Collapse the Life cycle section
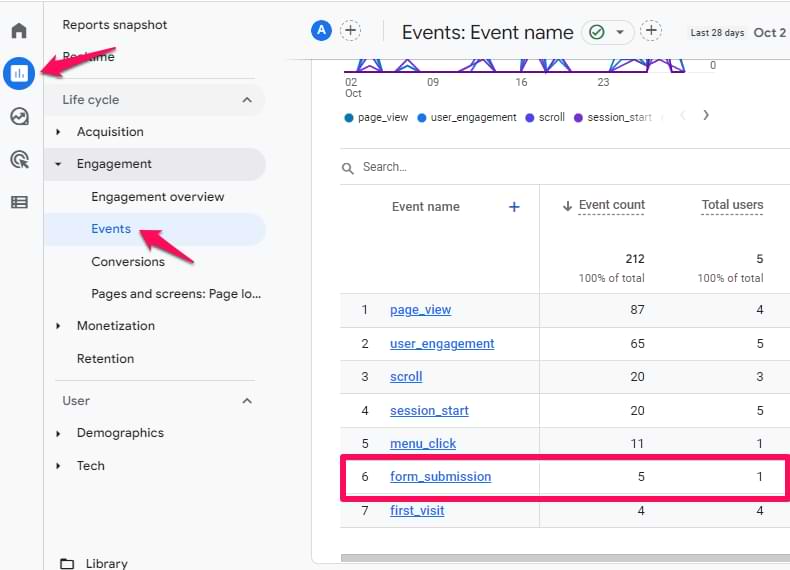Viewport: 790px width, 570px height. [247, 100]
